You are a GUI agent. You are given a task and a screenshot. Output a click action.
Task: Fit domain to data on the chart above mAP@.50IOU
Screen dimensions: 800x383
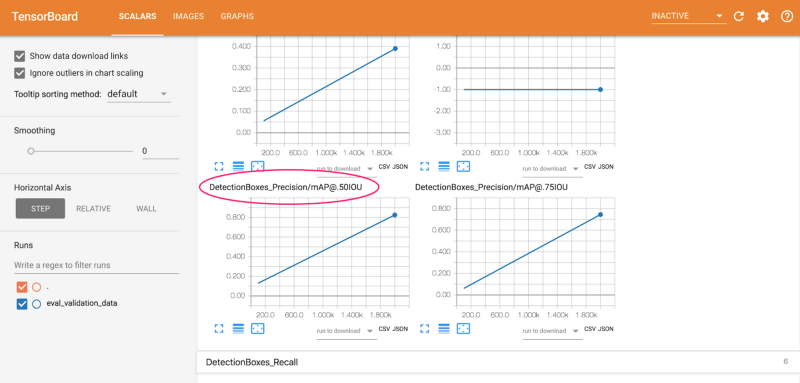click(x=258, y=166)
